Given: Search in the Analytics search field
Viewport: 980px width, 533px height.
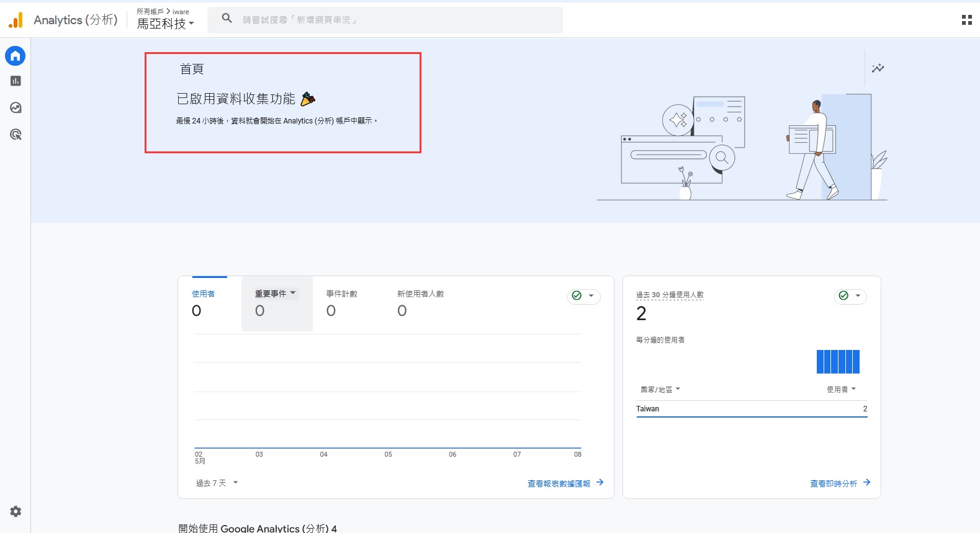Looking at the screenshot, I should pos(385,20).
